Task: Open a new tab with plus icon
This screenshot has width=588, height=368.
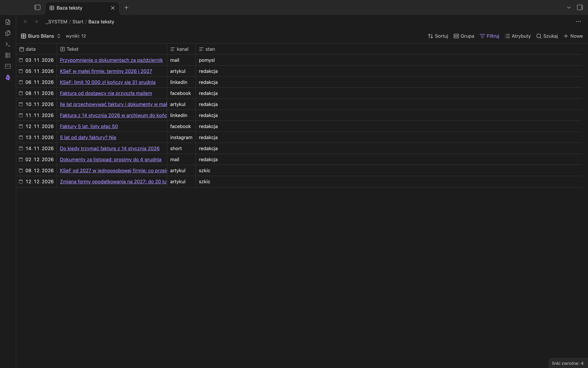Action: pyautogui.click(x=126, y=8)
